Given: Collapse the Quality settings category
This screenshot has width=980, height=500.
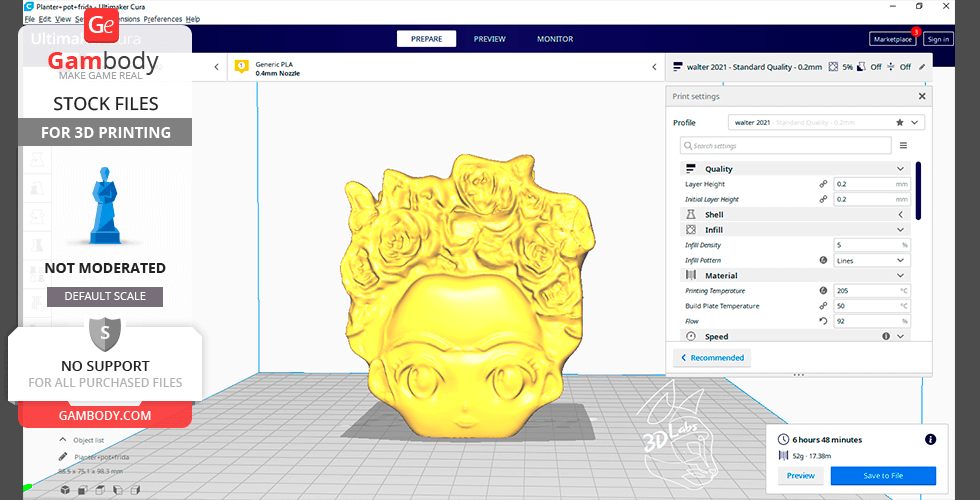Looking at the screenshot, I should click(x=901, y=169).
